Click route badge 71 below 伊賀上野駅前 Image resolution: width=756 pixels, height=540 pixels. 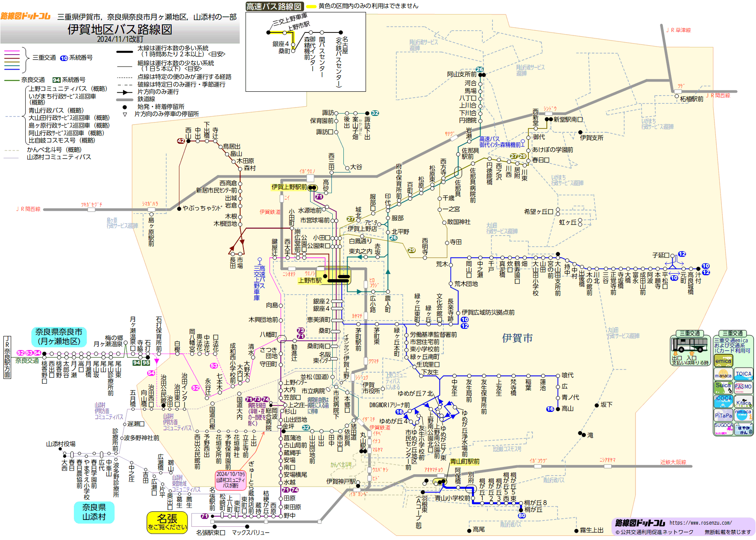coord(319,197)
